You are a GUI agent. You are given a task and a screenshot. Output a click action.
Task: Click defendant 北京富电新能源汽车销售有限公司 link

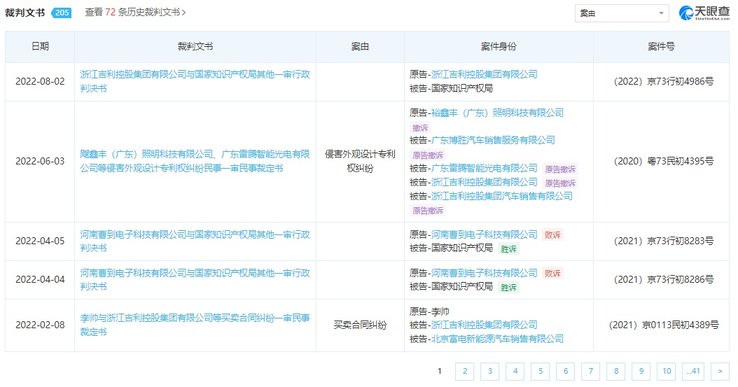click(497, 339)
